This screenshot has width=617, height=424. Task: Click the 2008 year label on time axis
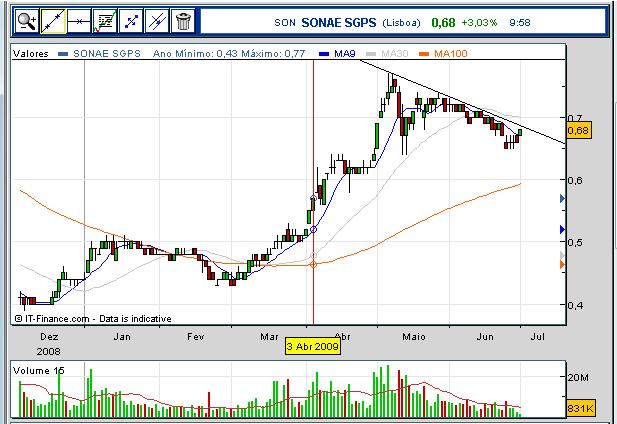[x=48, y=351]
